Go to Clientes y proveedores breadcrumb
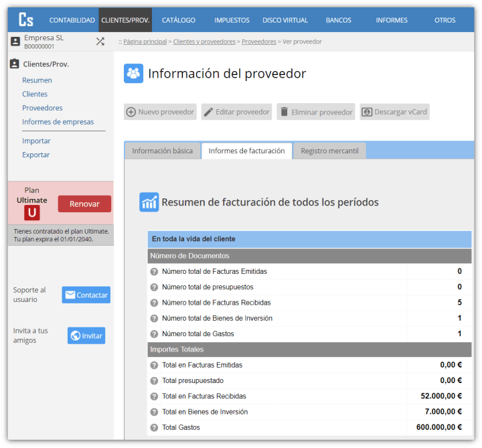The width and height of the screenshot is (482, 448). pos(204,42)
